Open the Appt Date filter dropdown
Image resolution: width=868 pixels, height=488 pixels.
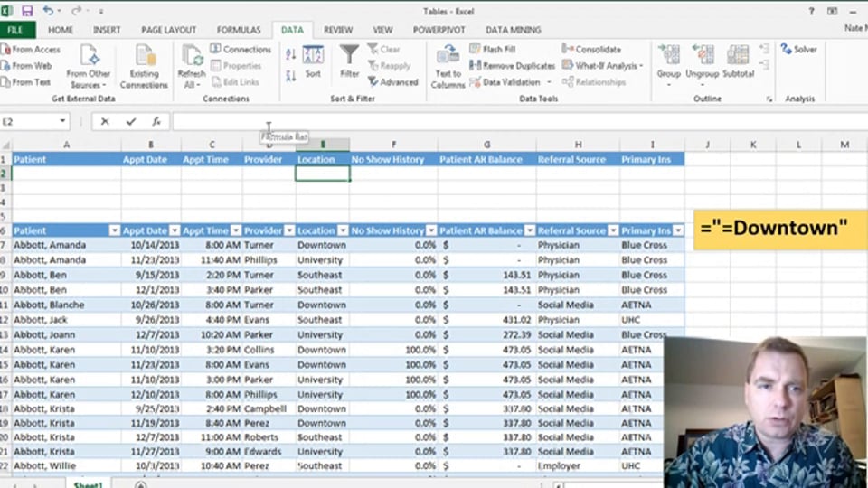pos(175,230)
